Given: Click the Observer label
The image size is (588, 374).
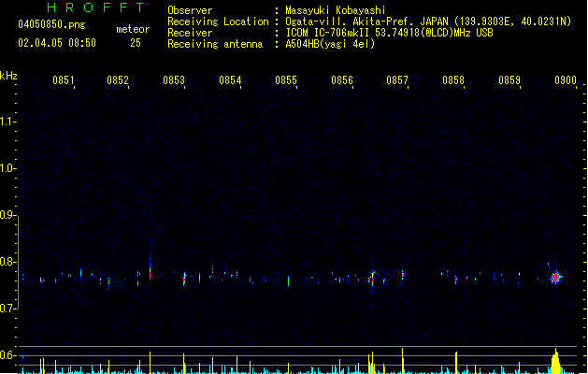Looking at the screenshot, I should pos(190,10).
